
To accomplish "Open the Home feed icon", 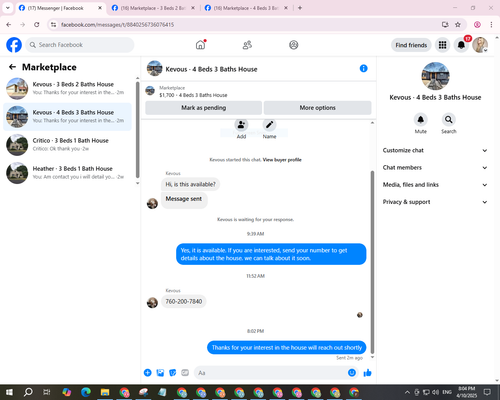I will pos(200,45).
